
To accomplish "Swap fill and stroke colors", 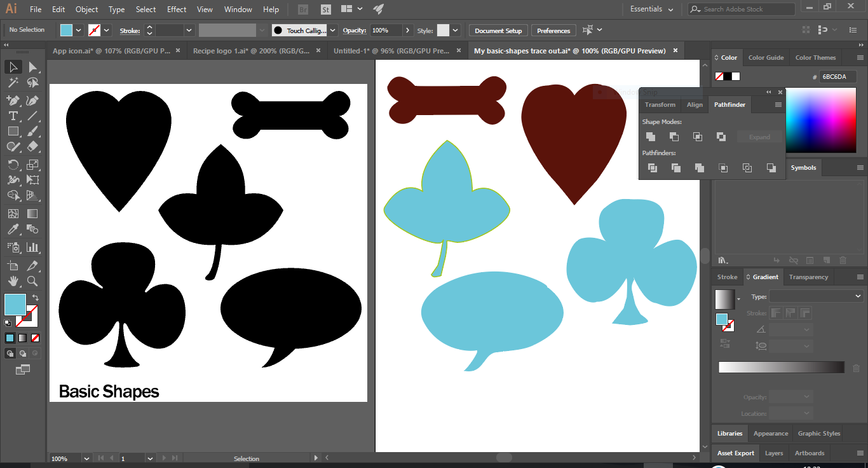I will pos(36,296).
